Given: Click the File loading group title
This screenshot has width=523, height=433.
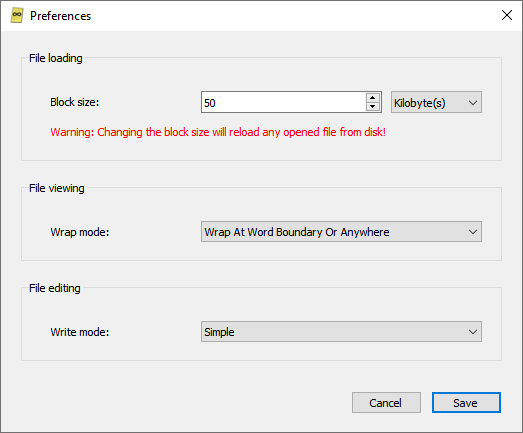Looking at the screenshot, I should click(x=56, y=58).
